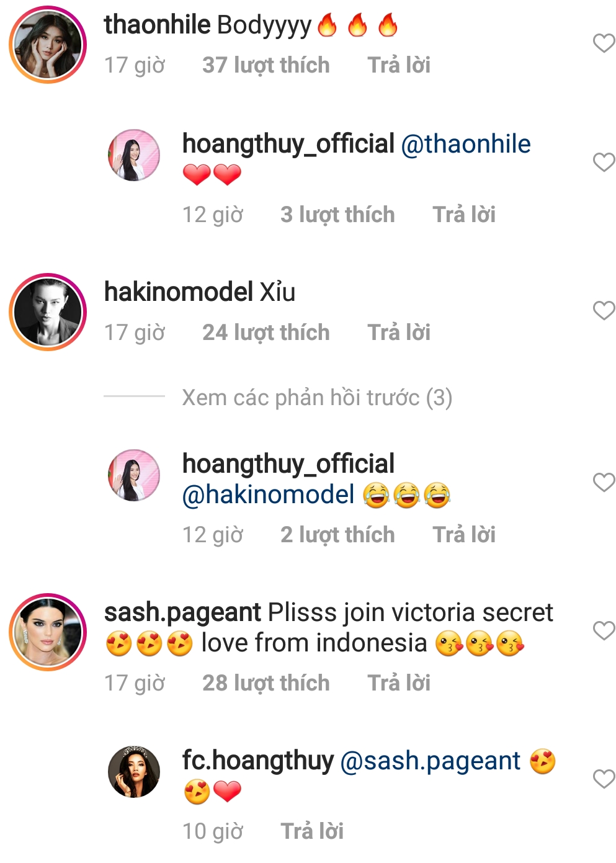The width and height of the screenshot is (616, 863).
Task: View sash.pageant's profile avatar
Action: pos(48,632)
